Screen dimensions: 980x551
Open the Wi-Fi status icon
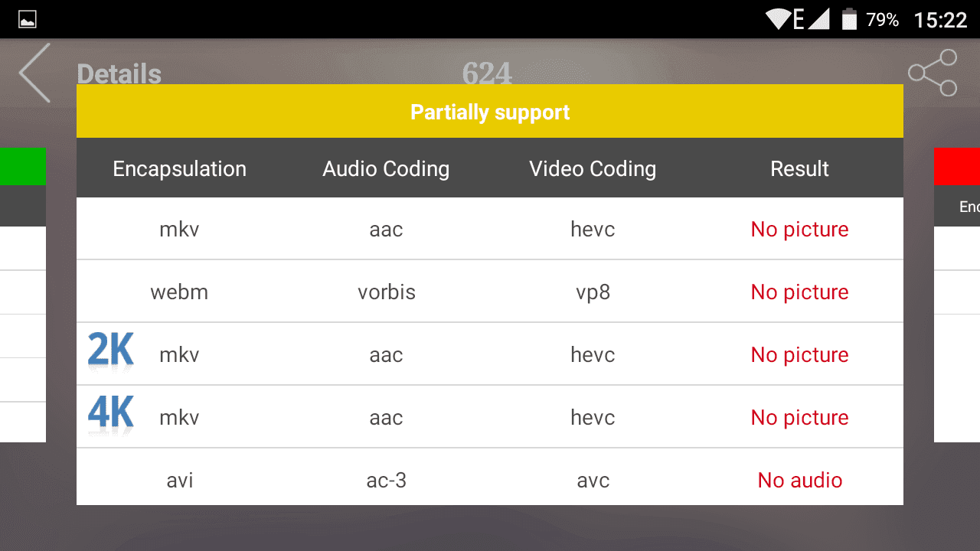coord(778,19)
